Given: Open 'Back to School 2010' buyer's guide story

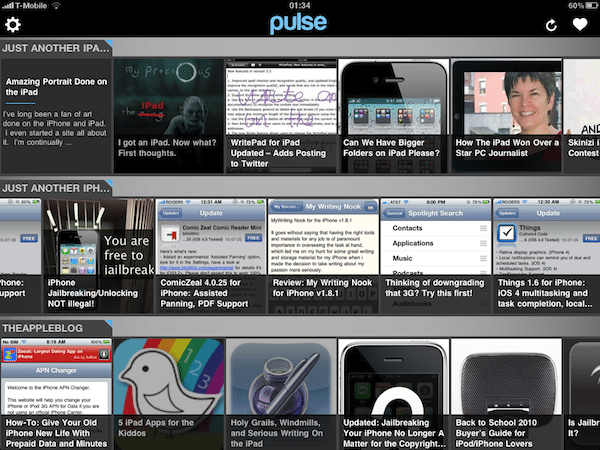Looking at the screenshot, I should point(506,394).
